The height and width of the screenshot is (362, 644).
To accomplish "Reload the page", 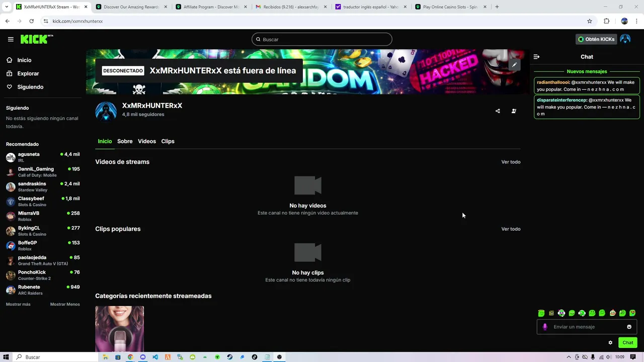I will click(x=31, y=21).
